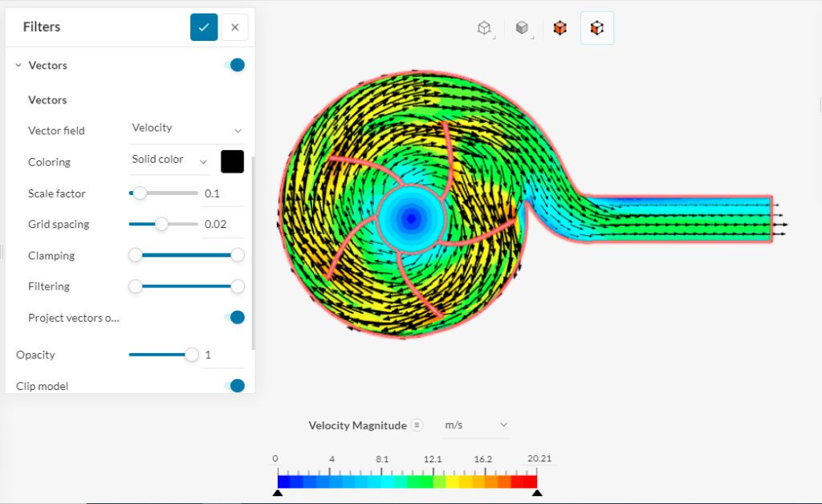
Task: Click the Vectors subsection heading
Action: (47, 100)
